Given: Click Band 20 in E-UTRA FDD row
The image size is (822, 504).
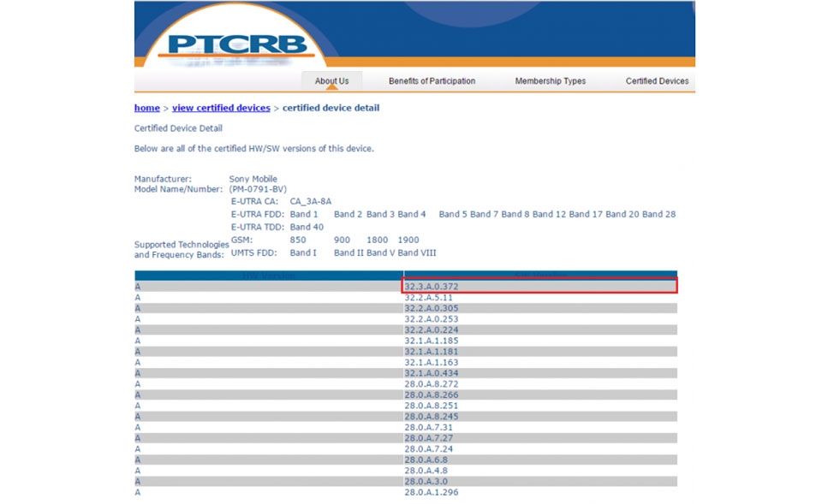Looking at the screenshot, I should (x=622, y=214).
